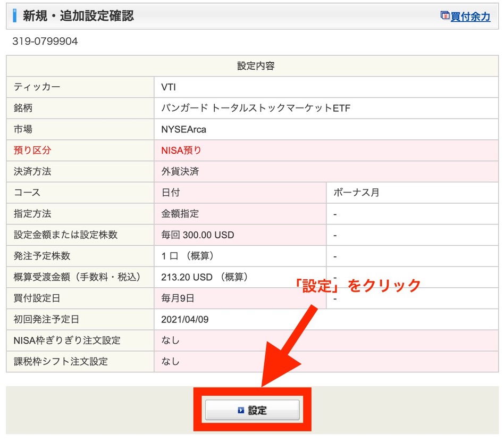Click the コース row label
Image resolution: width=504 pixels, height=441 pixels.
click(27, 193)
